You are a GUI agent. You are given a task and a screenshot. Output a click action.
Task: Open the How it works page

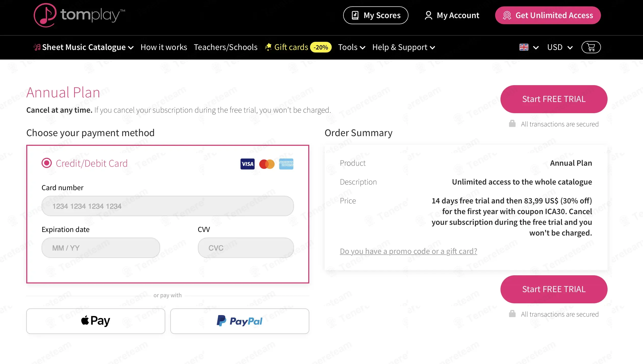[x=164, y=47]
